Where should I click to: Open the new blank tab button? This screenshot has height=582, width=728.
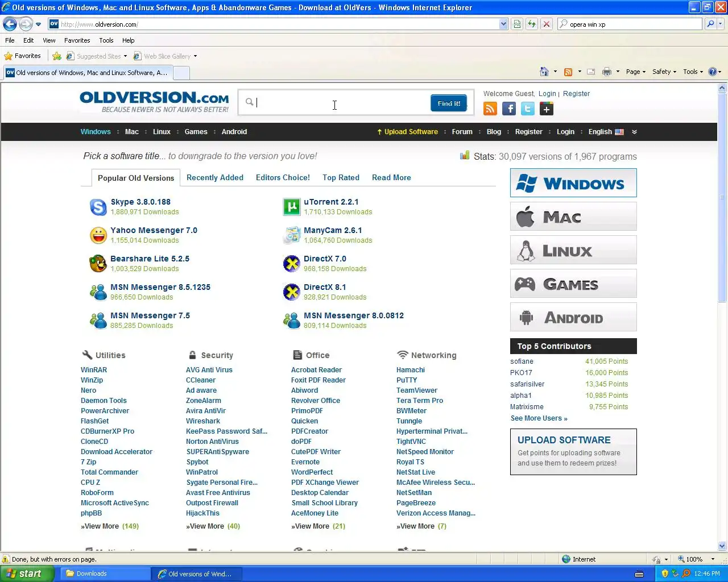tap(181, 73)
